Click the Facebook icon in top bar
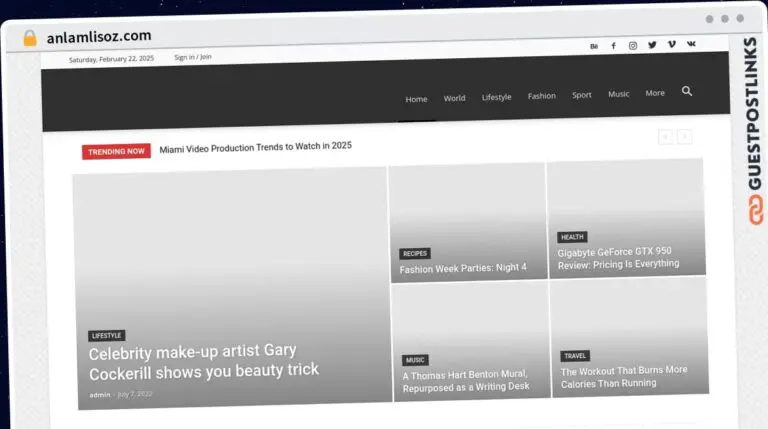The width and height of the screenshot is (768, 429). [613, 46]
